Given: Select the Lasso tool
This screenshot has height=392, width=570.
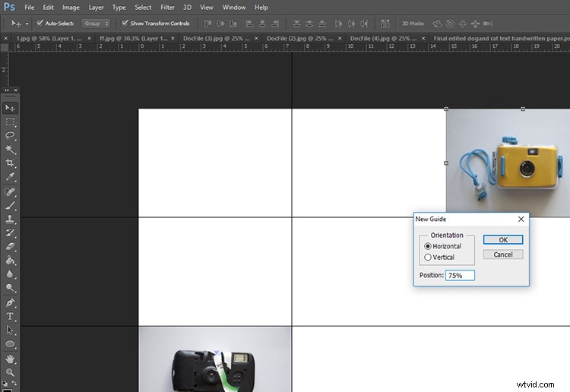Looking at the screenshot, I should (10, 135).
